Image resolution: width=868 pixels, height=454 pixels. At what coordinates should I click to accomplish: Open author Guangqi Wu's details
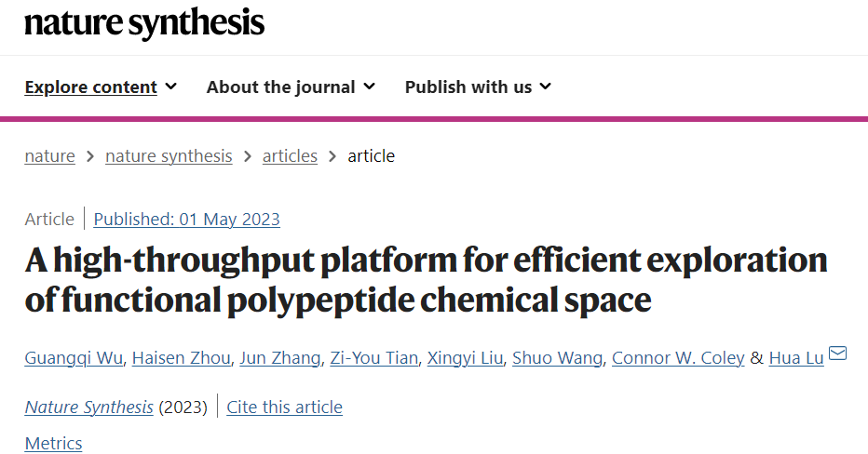(x=74, y=358)
